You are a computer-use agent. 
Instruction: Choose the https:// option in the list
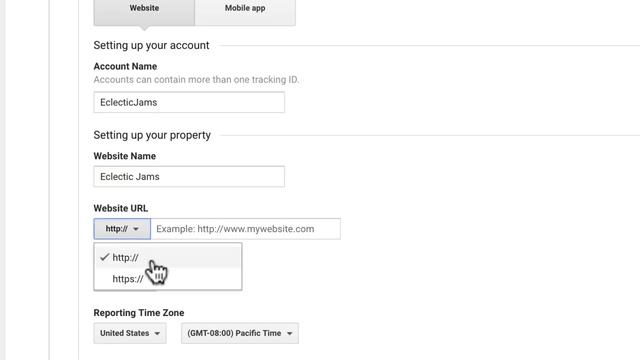(168, 279)
